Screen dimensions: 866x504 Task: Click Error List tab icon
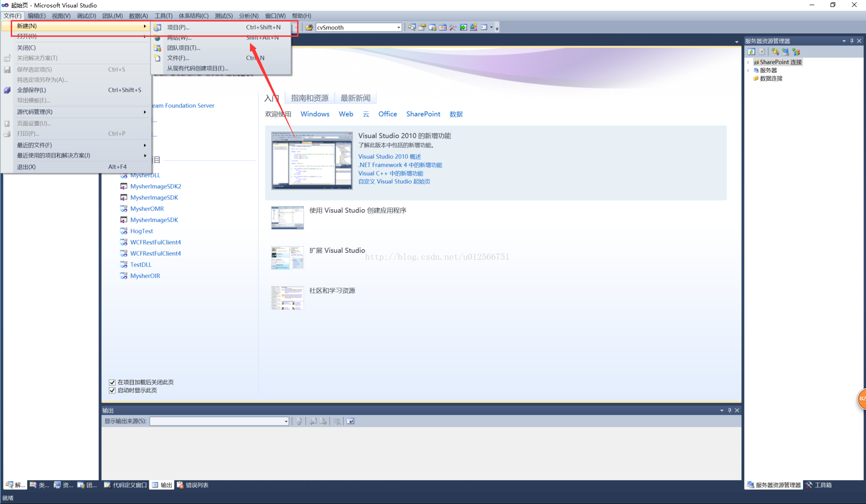(x=180, y=485)
